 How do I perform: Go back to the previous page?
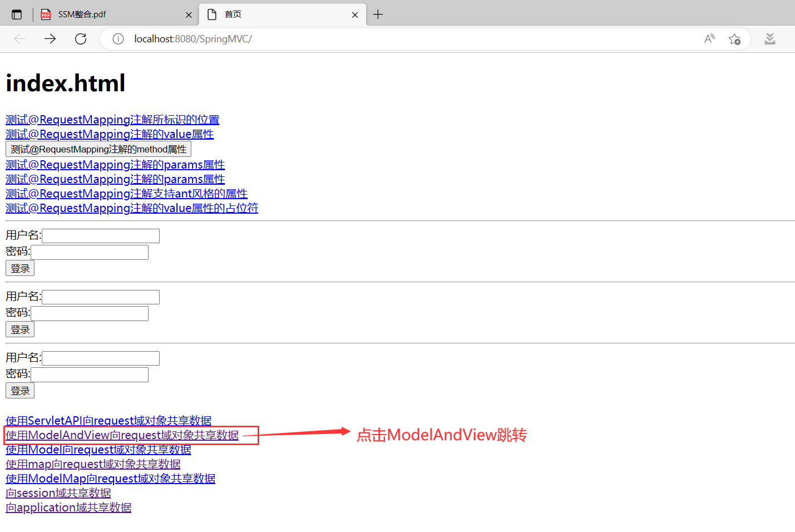pos(19,38)
